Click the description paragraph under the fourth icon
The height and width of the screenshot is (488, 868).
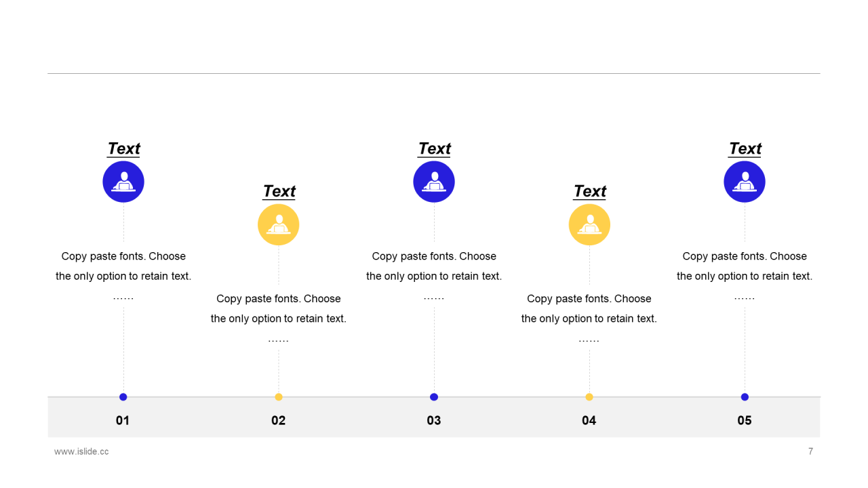pyautogui.click(x=589, y=319)
